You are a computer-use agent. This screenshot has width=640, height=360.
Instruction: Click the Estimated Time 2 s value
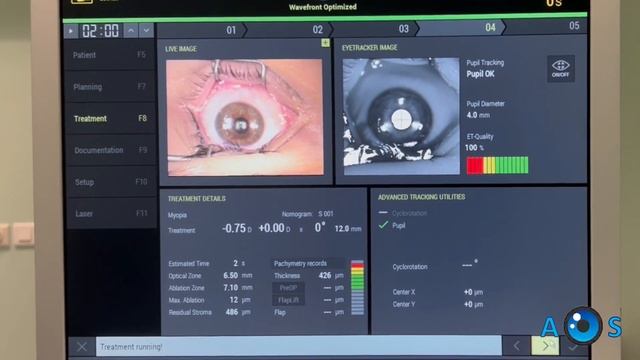point(239,263)
